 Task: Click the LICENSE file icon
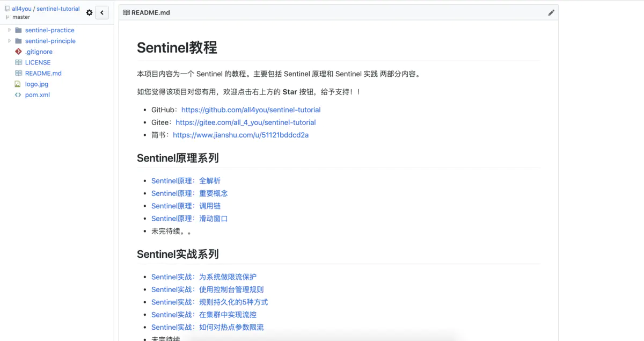[x=18, y=62]
